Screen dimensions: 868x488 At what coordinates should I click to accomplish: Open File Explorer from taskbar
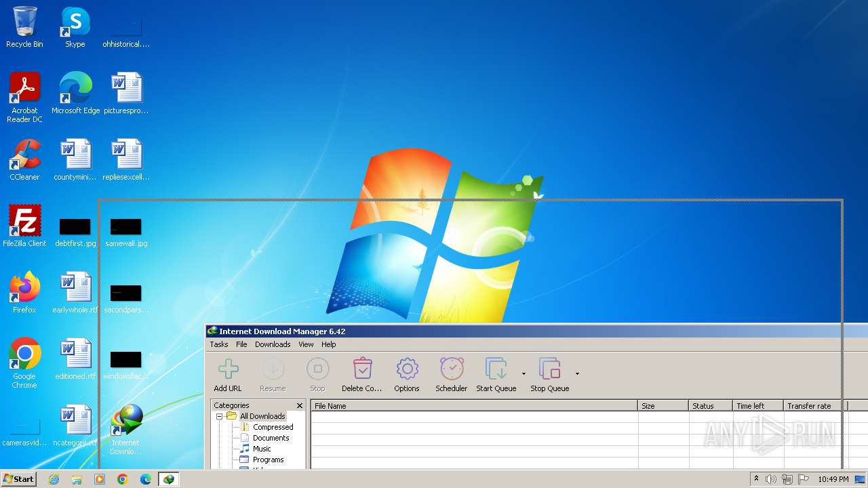(77, 479)
